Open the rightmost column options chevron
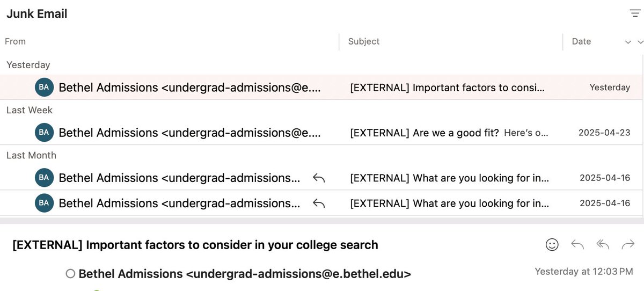The width and height of the screenshot is (644, 291). point(640,42)
